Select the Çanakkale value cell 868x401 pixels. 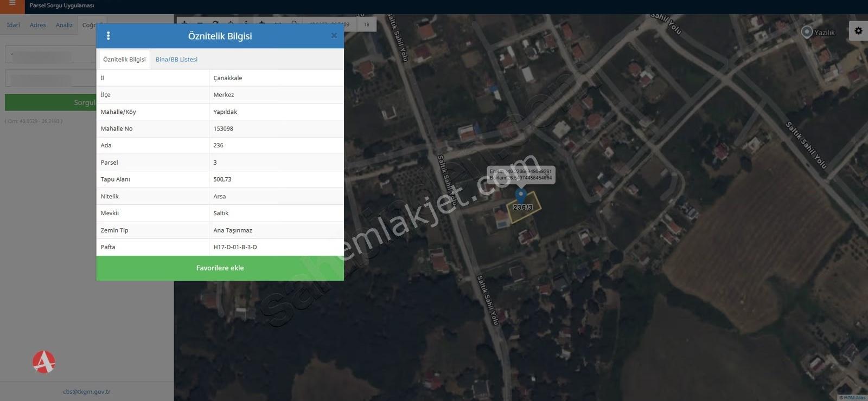[276, 78]
